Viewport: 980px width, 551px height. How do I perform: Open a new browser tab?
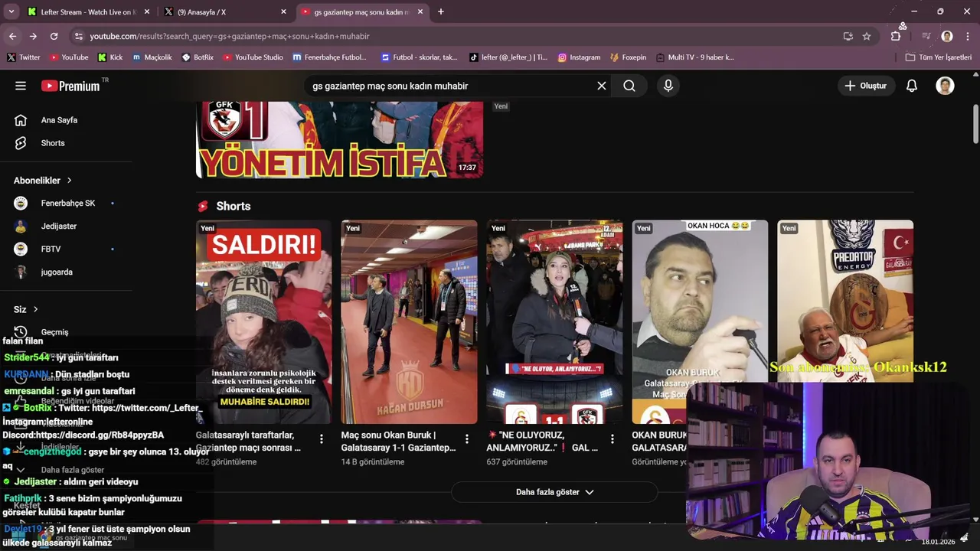click(x=441, y=11)
